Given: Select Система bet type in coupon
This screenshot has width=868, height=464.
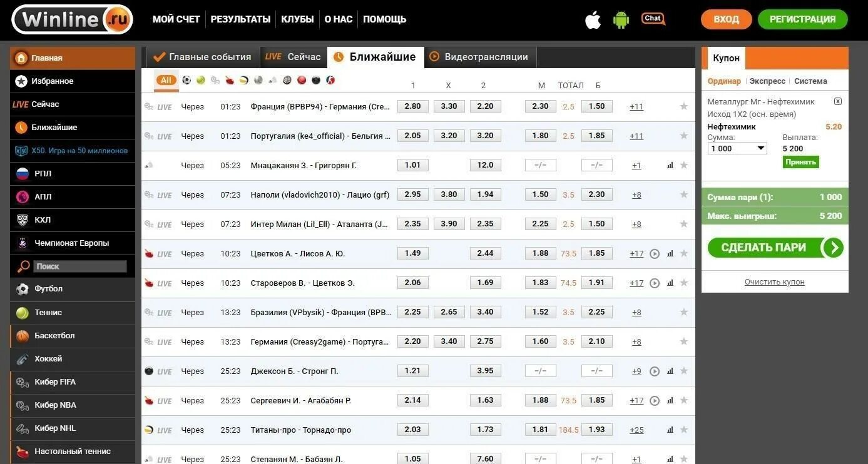Looking at the screenshot, I should (810, 81).
